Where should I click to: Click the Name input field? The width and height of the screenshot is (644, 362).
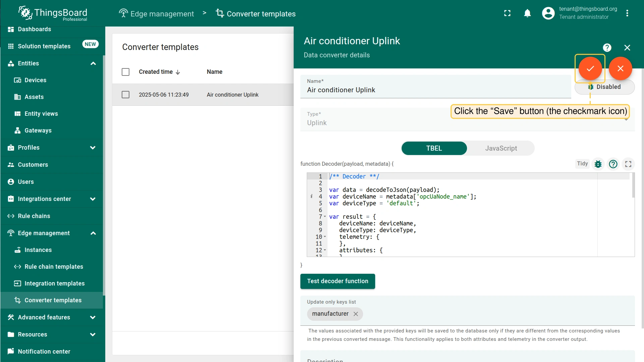(x=435, y=90)
